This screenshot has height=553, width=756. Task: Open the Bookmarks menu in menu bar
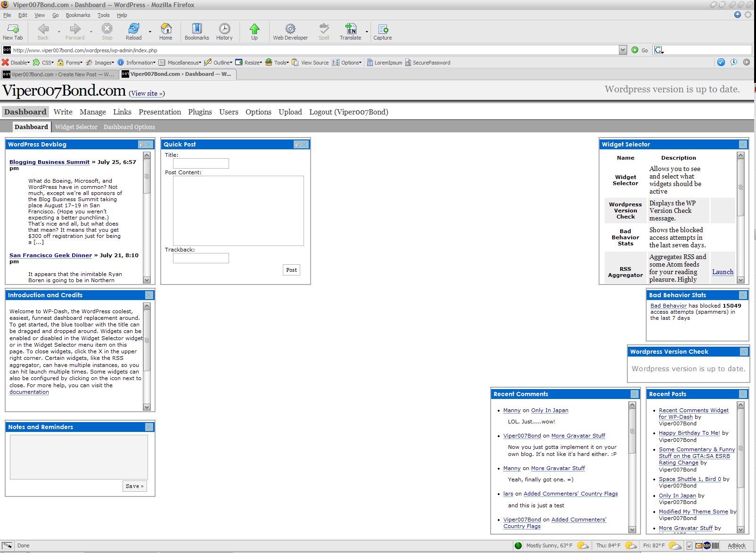pyautogui.click(x=78, y=15)
